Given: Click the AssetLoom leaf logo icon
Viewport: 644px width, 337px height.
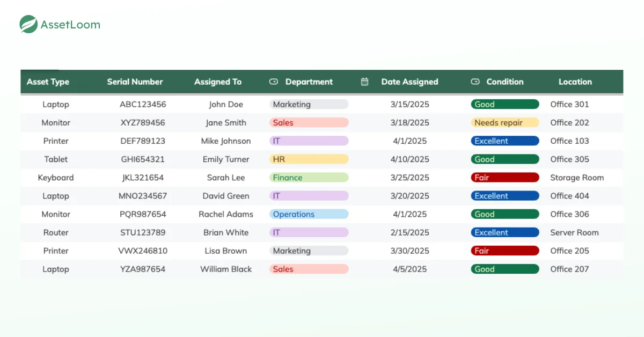Looking at the screenshot, I should pyautogui.click(x=28, y=24).
